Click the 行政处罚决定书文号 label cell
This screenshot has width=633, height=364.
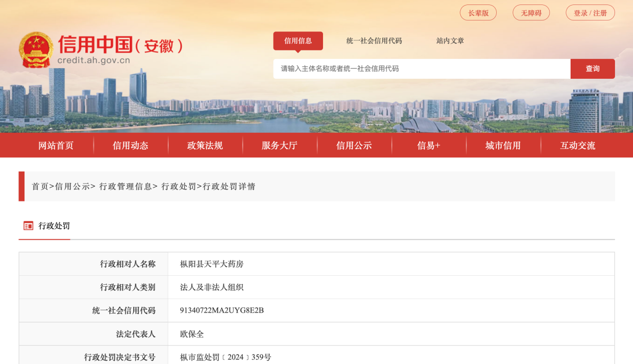(93, 355)
